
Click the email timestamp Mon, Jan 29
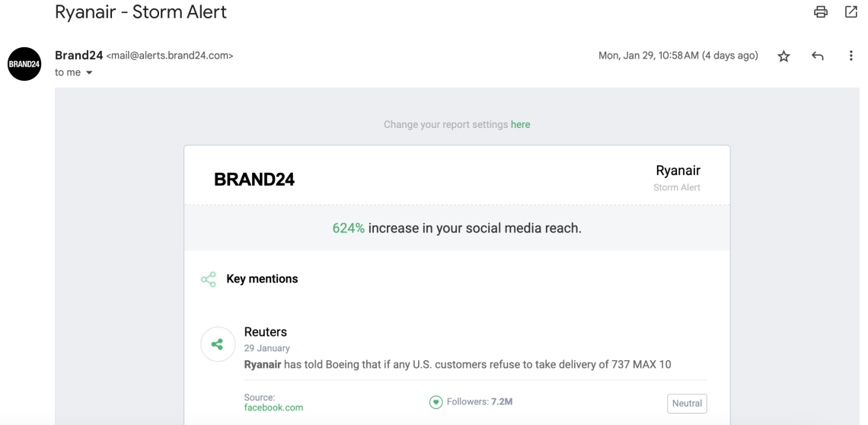678,56
